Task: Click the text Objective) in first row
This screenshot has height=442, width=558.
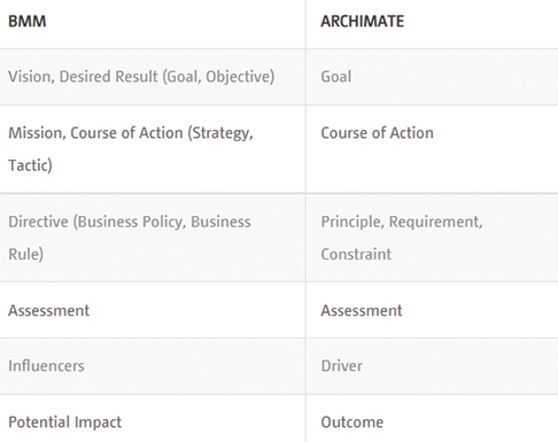Action: click(240, 77)
